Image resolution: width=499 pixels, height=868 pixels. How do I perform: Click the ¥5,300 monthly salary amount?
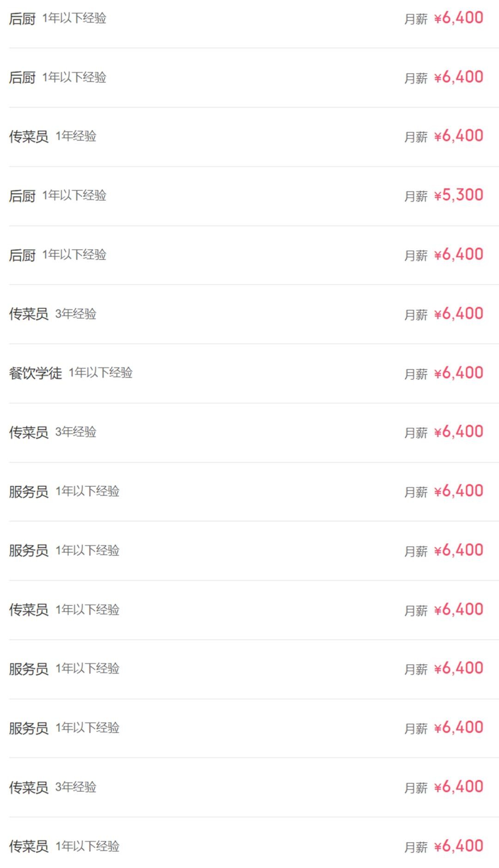click(x=458, y=195)
